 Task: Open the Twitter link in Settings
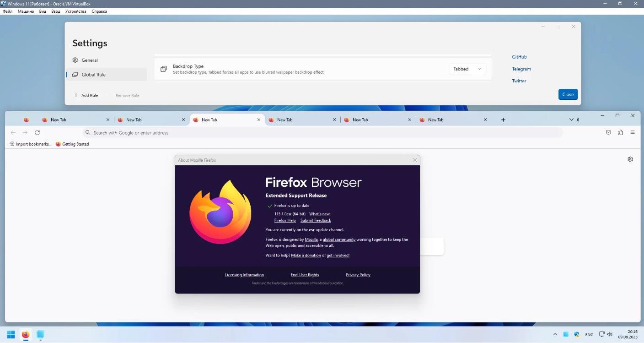coord(519,81)
